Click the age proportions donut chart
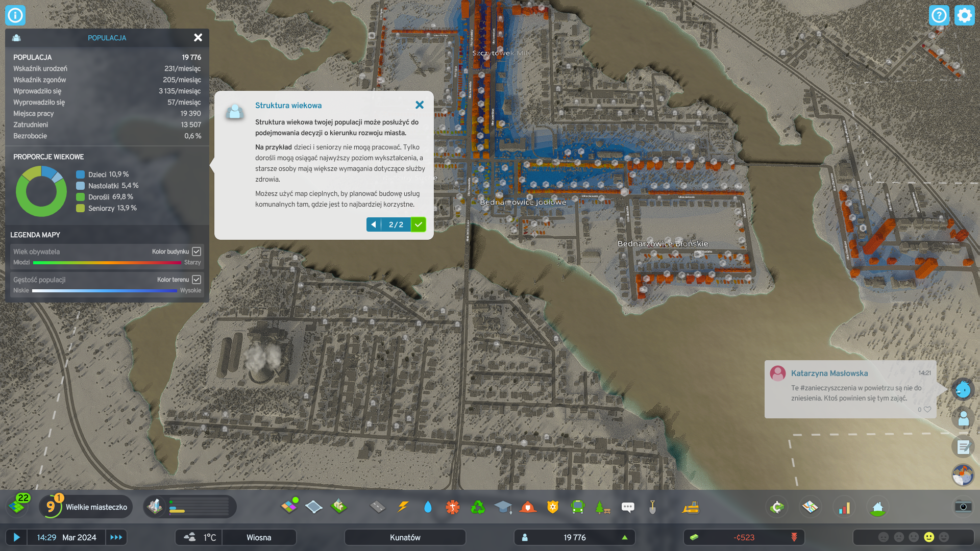This screenshot has height=551, width=980. (x=41, y=191)
